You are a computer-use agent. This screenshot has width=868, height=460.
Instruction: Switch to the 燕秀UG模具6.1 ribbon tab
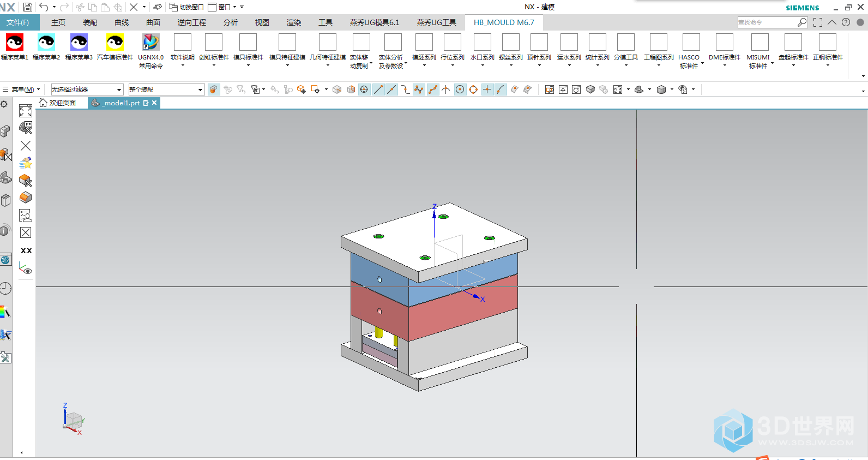tap(375, 22)
